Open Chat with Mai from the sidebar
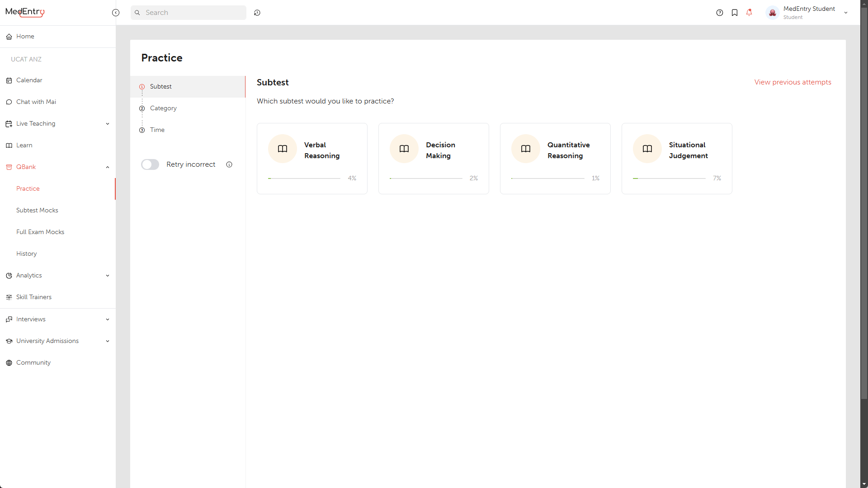The image size is (868, 488). tap(36, 102)
